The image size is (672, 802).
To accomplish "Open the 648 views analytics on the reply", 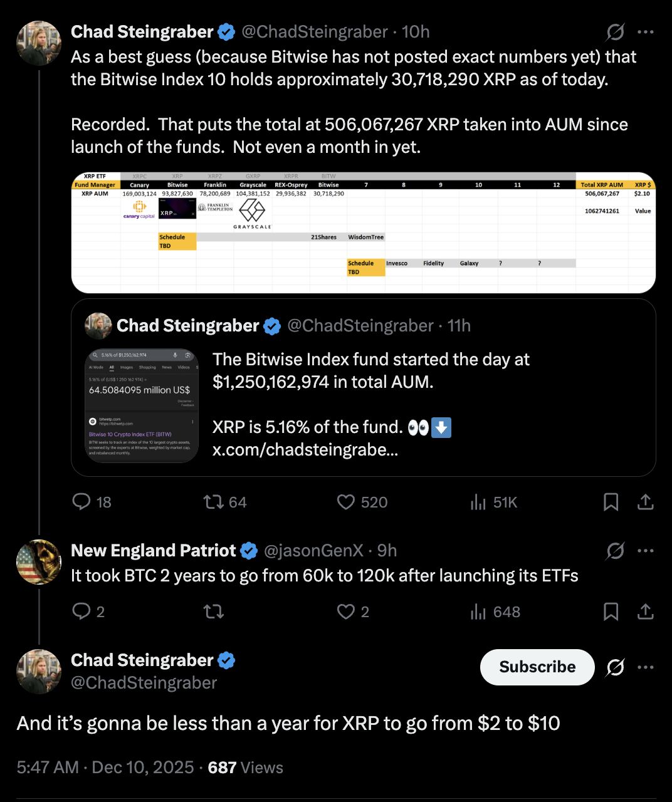I will click(479, 612).
